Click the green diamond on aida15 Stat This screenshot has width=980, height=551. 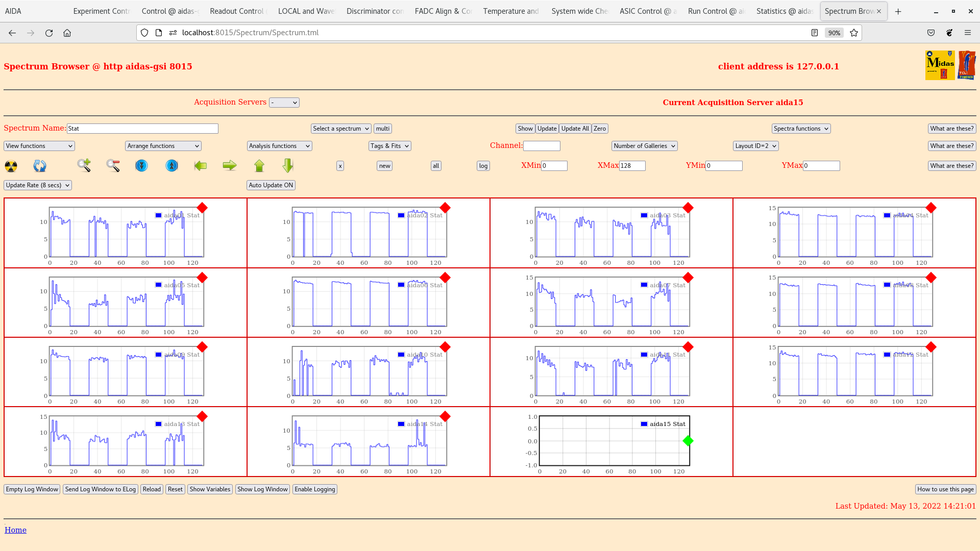coord(688,441)
